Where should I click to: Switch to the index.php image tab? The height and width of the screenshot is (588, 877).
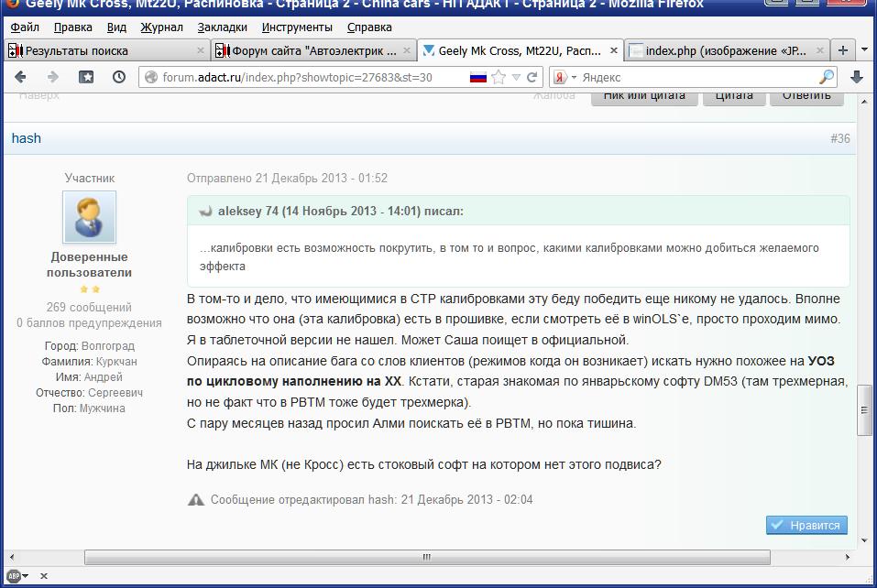(727, 50)
